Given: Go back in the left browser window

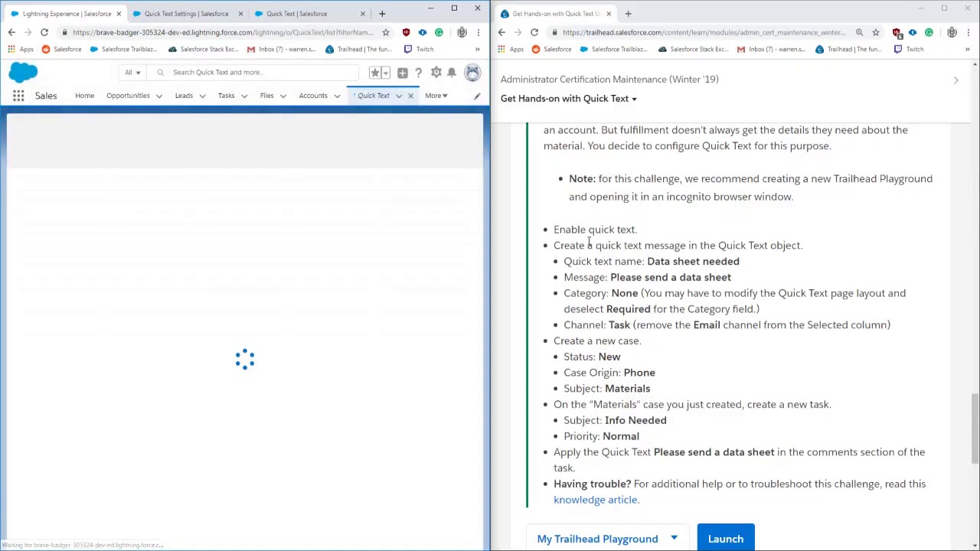Looking at the screenshot, I should coord(11,32).
